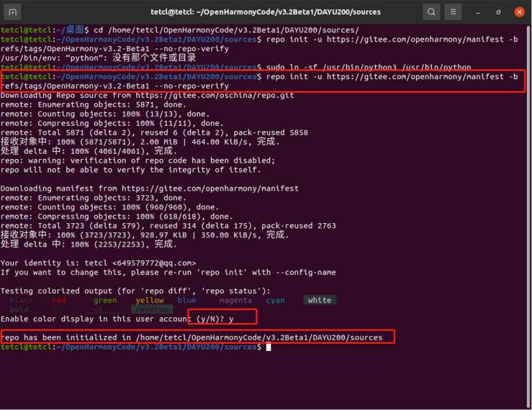
Task: Click the 'repo has been initialized' message
Action: 196,337
